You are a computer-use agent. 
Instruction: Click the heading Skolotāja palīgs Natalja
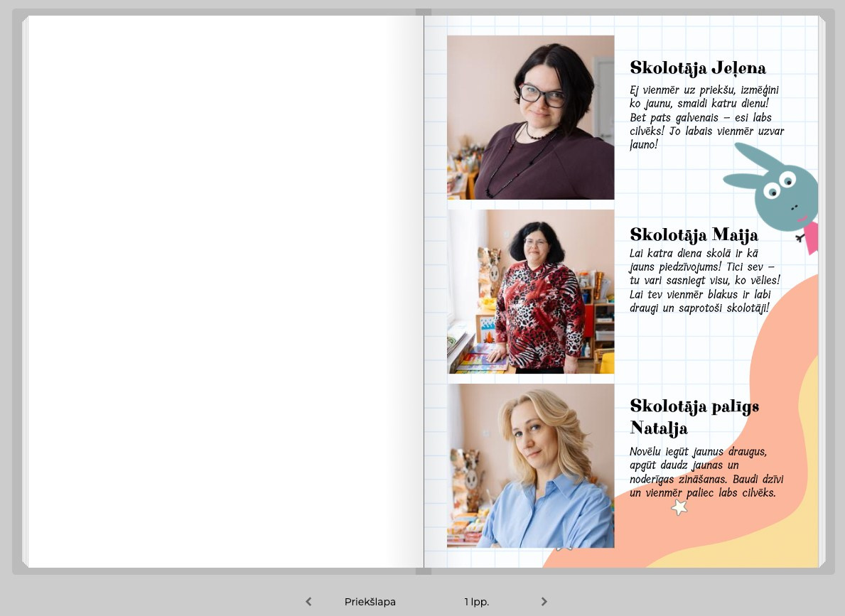coord(694,416)
